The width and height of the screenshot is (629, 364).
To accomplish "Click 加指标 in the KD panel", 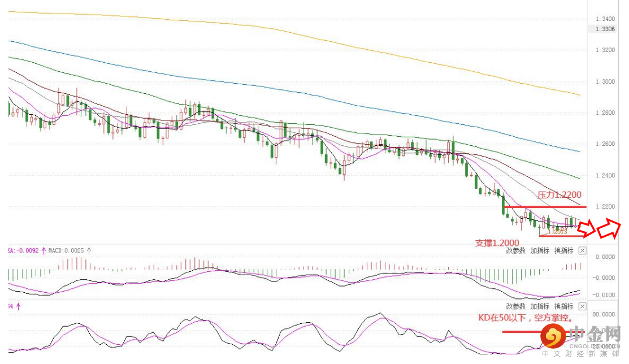I will coord(540,306).
